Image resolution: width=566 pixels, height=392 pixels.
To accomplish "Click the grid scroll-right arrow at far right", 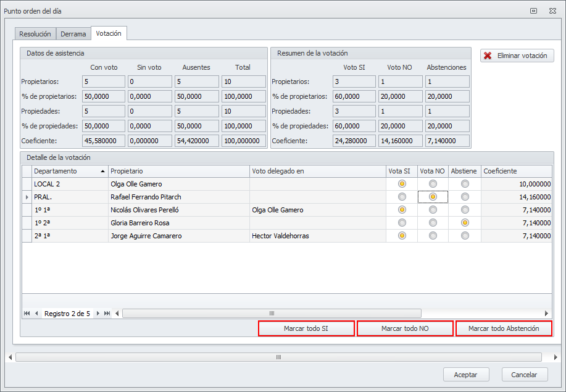I will tap(546, 314).
